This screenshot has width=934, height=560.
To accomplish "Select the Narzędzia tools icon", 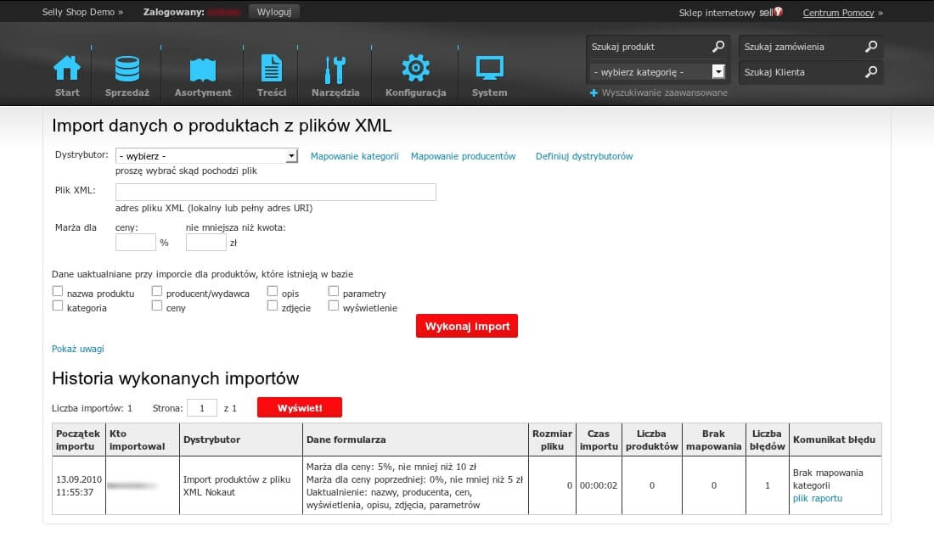I will click(x=335, y=69).
